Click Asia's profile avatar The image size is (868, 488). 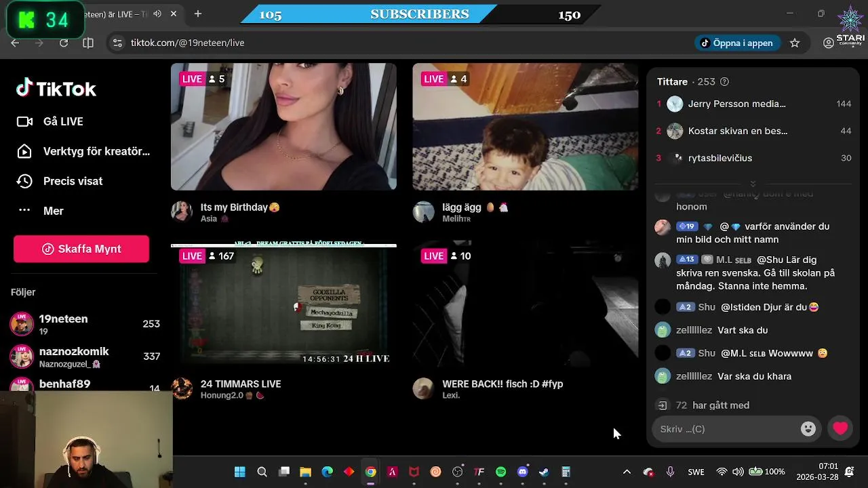(x=182, y=211)
